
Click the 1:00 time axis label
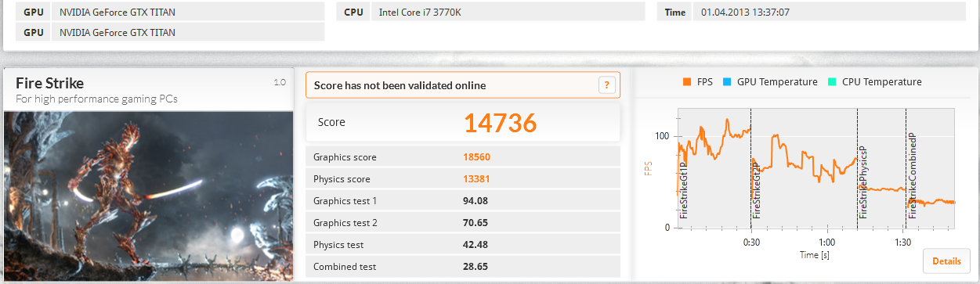click(x=827, y=242)
